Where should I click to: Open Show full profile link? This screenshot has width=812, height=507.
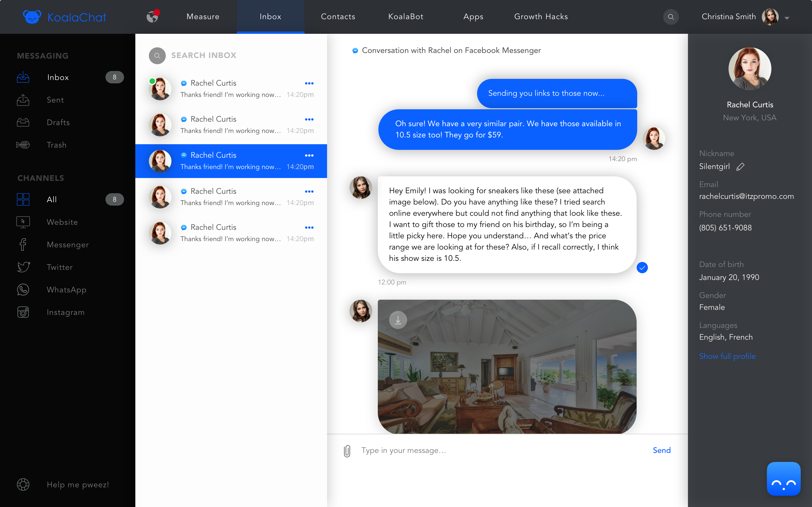727,356
